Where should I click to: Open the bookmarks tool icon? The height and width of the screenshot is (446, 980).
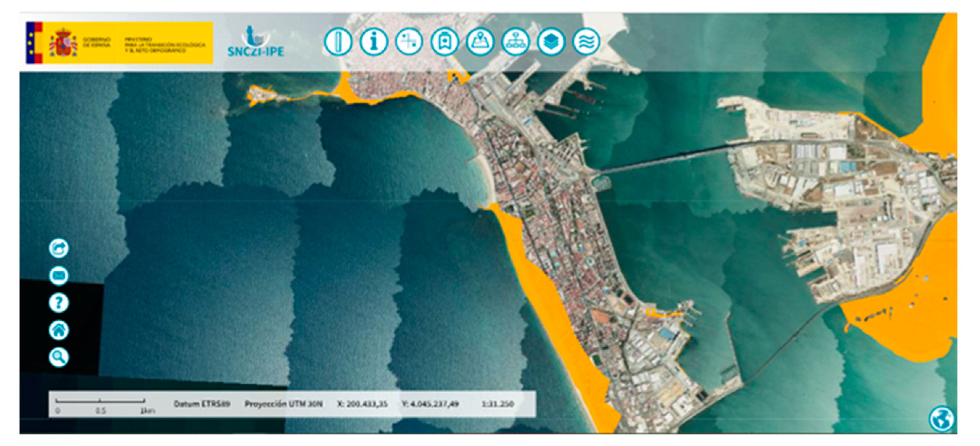pyautogui.click(x=444, y=42)
